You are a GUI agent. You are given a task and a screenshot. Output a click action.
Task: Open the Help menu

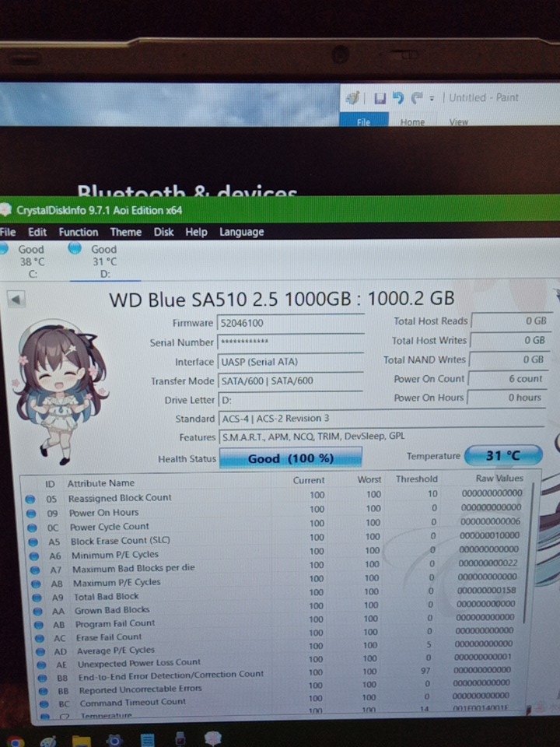click(196, 232)
